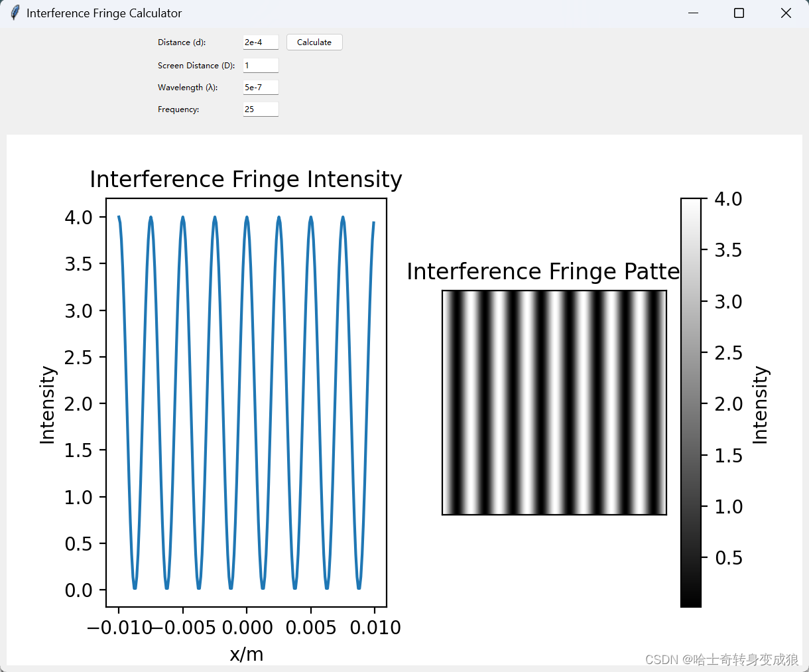The image size is (809, 672).
Task: Click the Distance (d) input field
Action: click(x=261, y=42)
